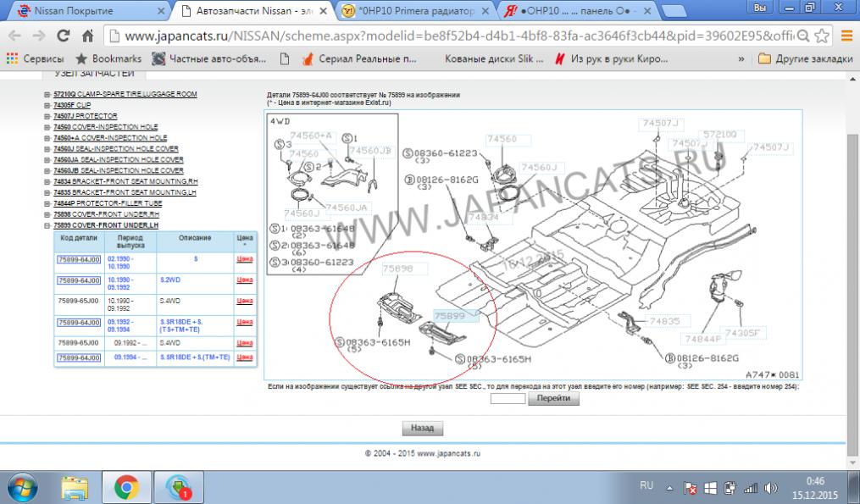Open Цена link for the 02.1990 row
Screen dimensions: 860x504
pos(245,259)
